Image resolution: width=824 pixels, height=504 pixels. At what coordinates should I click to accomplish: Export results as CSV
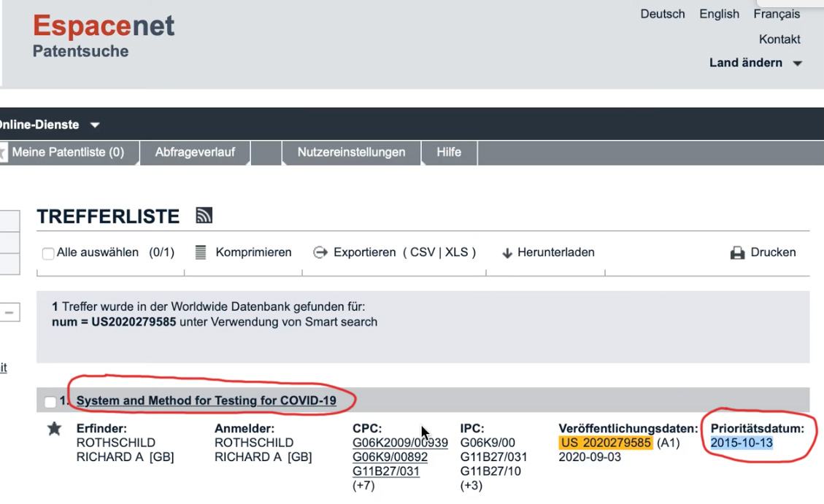point(422,252)
